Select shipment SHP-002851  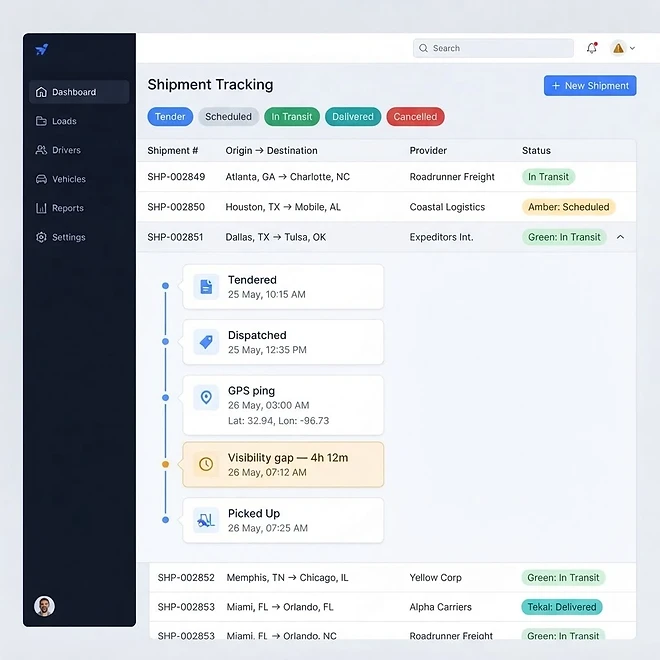tap(175, 237)
